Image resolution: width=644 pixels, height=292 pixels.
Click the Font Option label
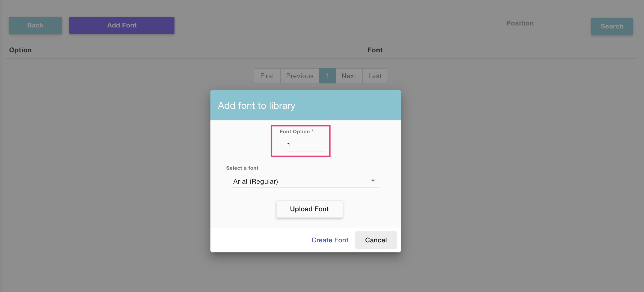295,132
